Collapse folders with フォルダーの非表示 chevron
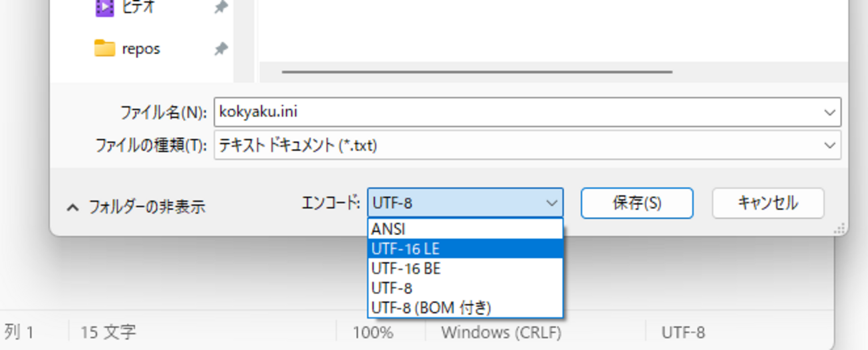868x350 pixels. tap(72, 208)
